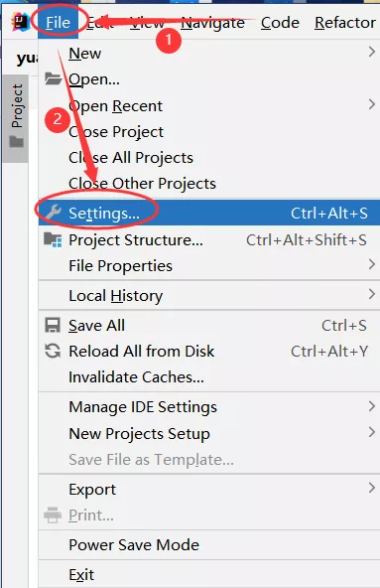This screenshot has width=380, height=588.
Task: Expand the Open Recent submenu arrow
Action: [371, 104]
